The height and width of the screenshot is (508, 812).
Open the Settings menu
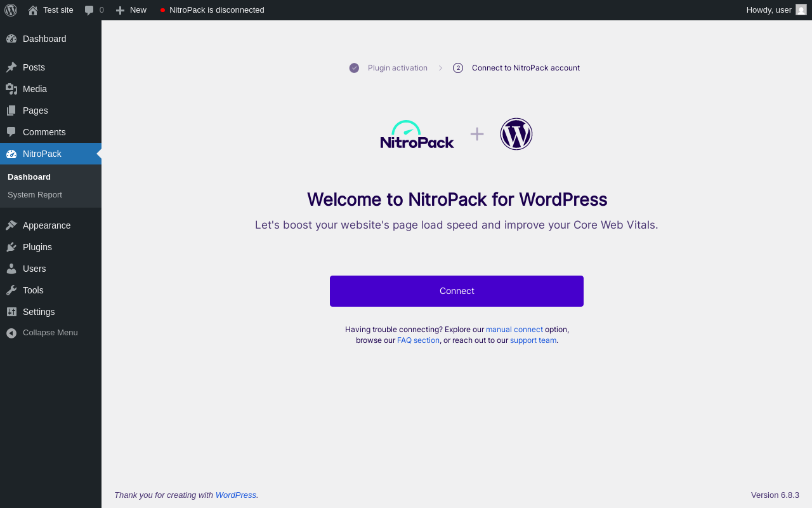51,312
